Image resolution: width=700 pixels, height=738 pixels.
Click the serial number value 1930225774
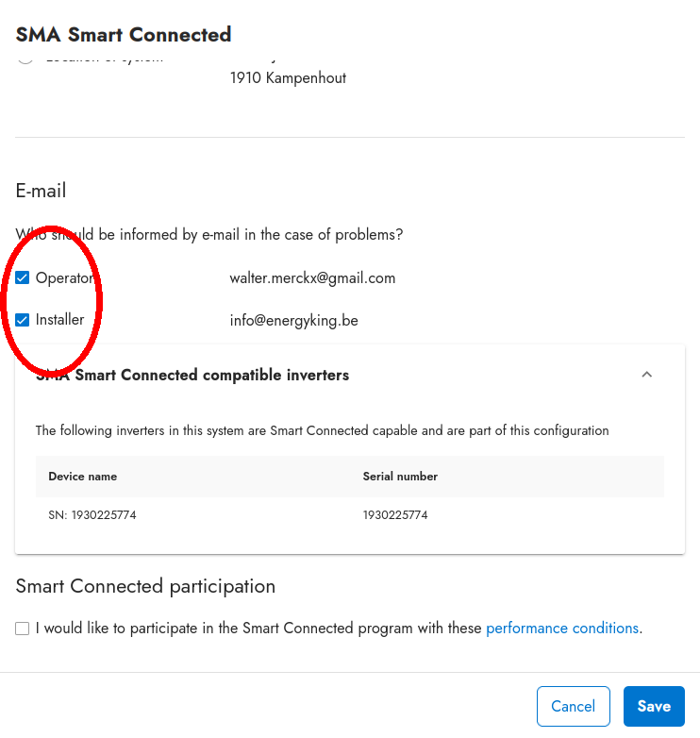[395, 515]
